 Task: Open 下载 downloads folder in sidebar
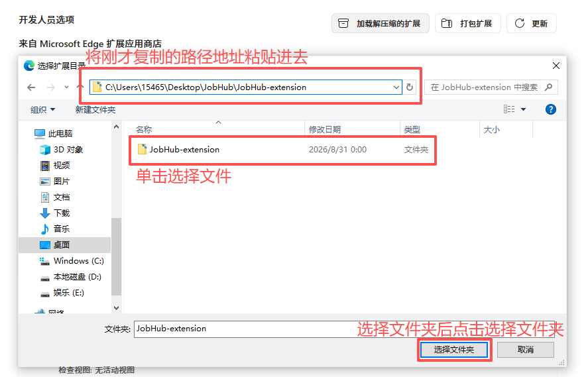[x=55, y=213]
